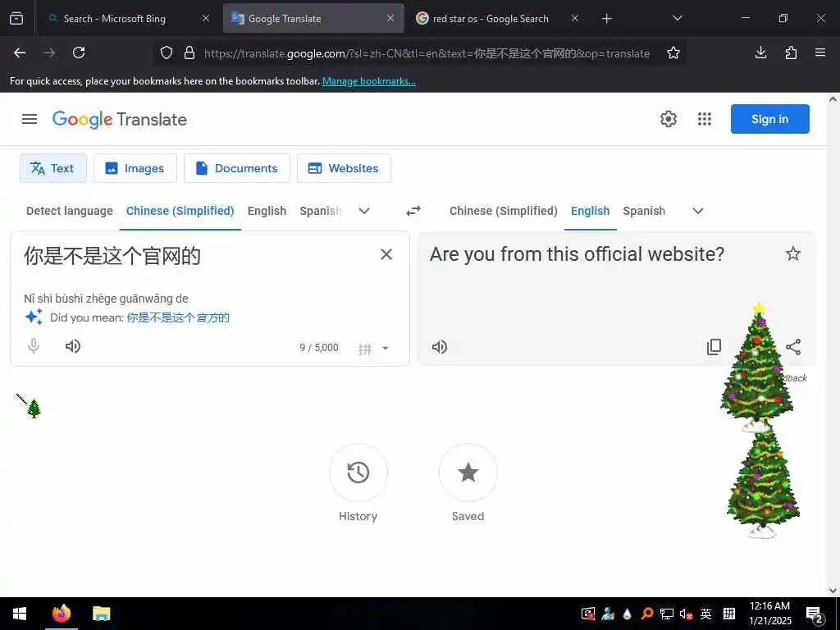Viewport: 840px width, 630px height.
Task: Open Firefox extensions panel
Action: pyautogui.click(x=791, y=52)
